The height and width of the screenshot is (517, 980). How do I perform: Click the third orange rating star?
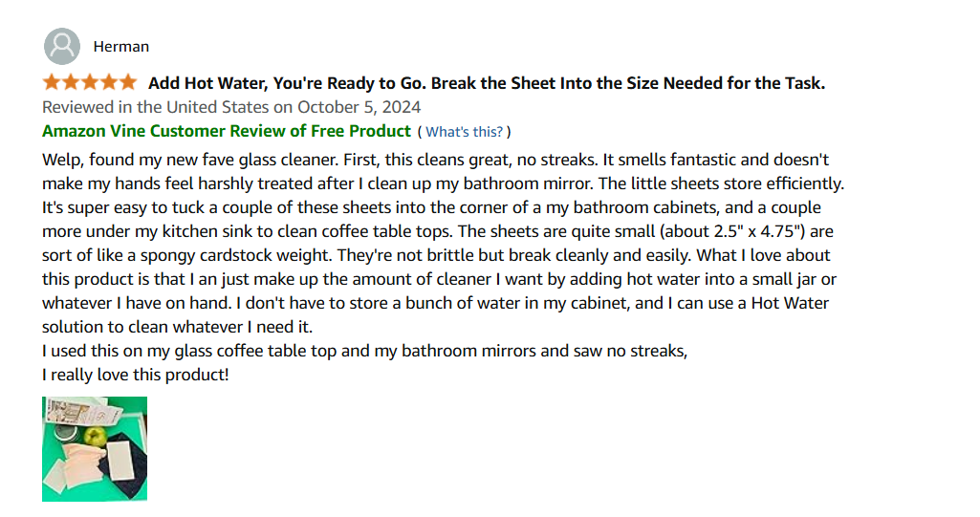90,82
